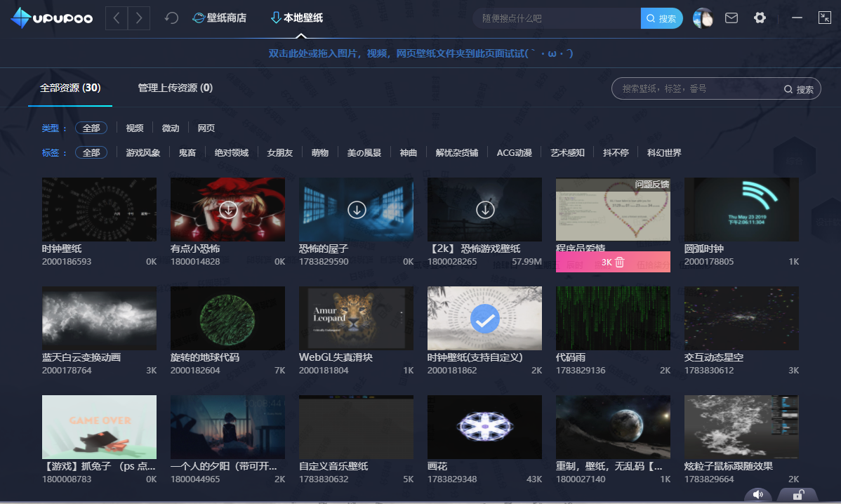Click the unlock padlock at bottom right
The width and height of the screenshot is (841, 504).
(797, 495)
